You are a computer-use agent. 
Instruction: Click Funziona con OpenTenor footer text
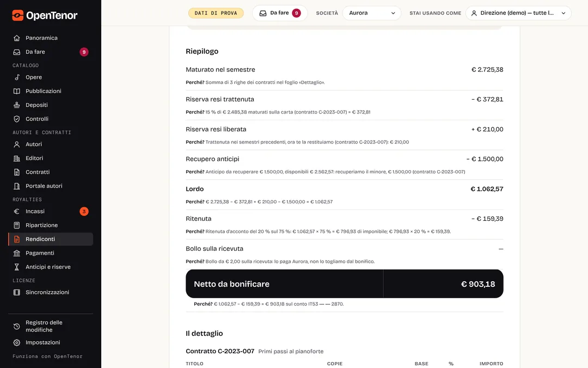pyautogui.click(x=47, y=357)
